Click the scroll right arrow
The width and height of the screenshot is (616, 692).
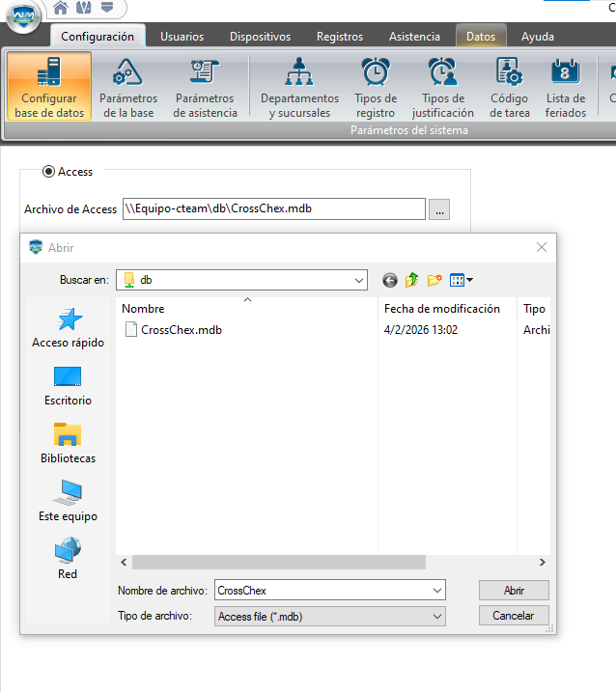click(x=543, y=563)
